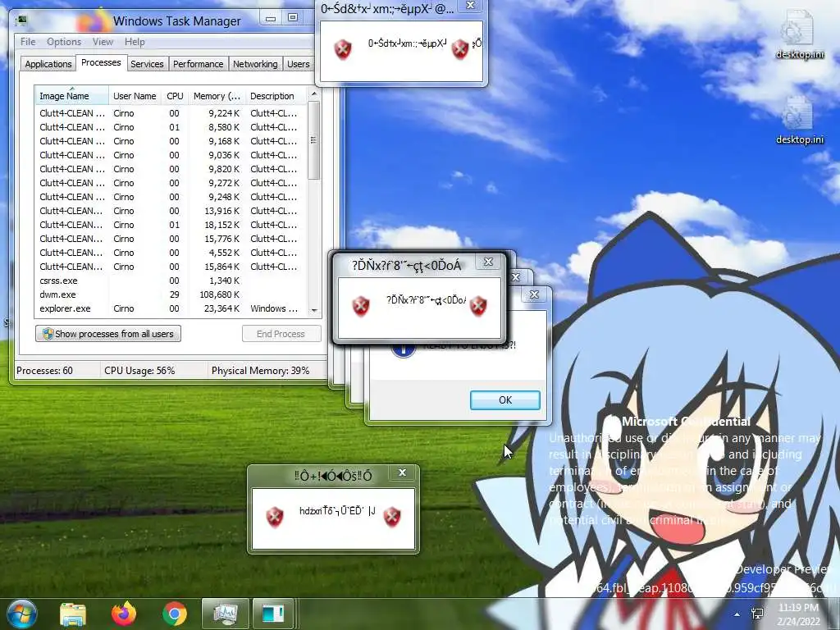Select Clutt4-CLEAN row using 13,916 K
Image resolution: width=840 pixels, height=630 pixels.
point(171,211)
